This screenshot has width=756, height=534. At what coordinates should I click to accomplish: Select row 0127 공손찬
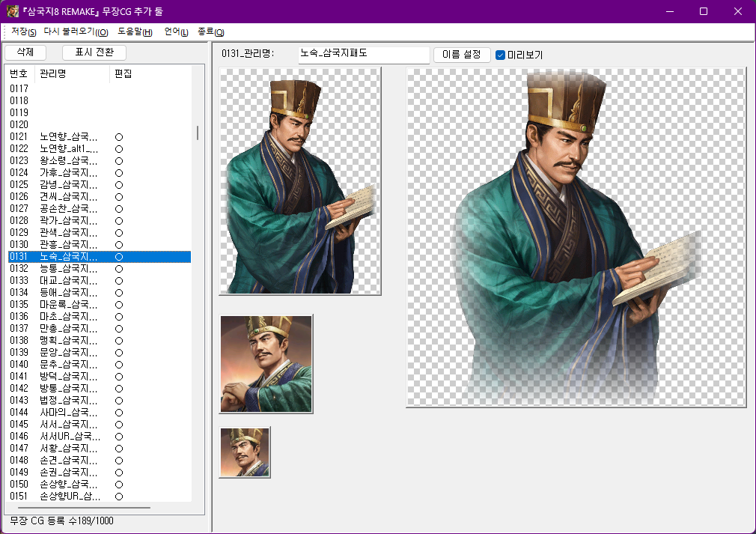pyautogui.click(x=100, y=208)
